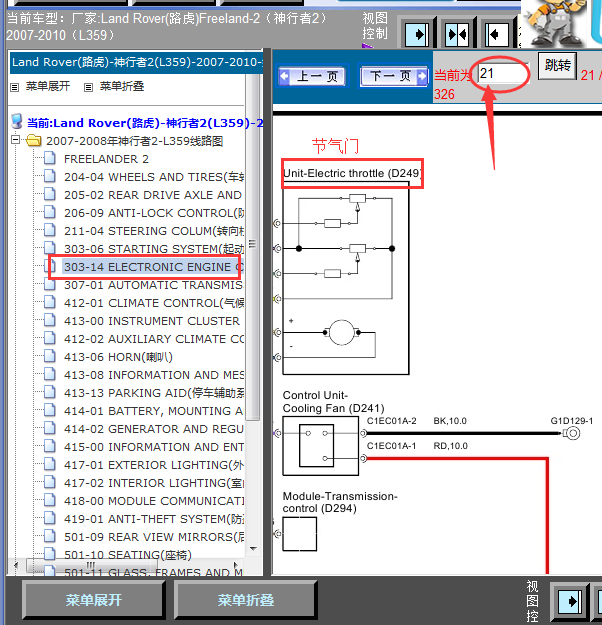Click the page icon of 204-04 WHEELS AND TIRES
The image size is (602, 625).
tap(50, 176)
